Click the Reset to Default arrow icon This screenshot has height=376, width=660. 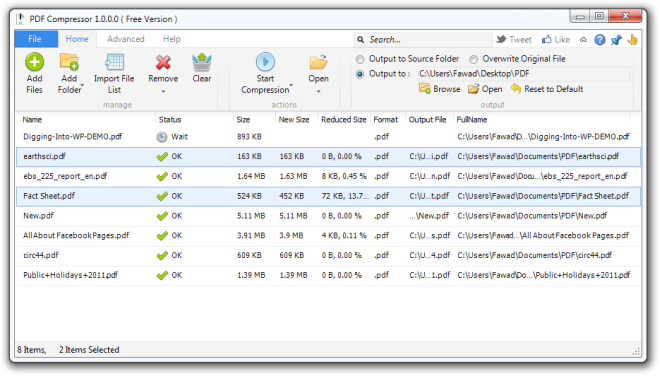pos(516,88)
